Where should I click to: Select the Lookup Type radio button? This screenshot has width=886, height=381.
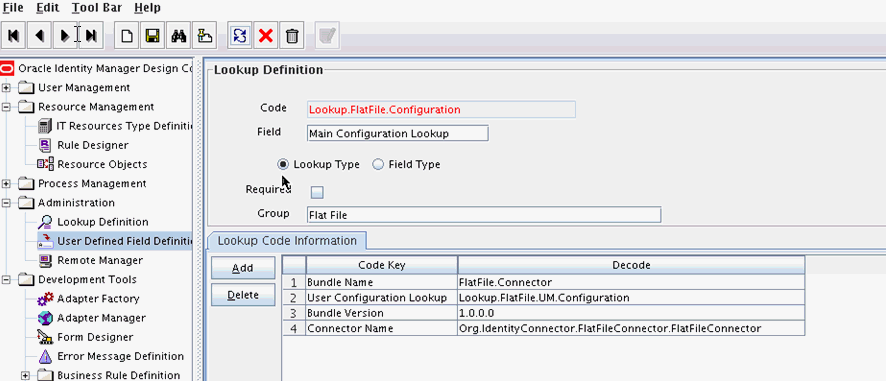pyautogui.click(x=283, y=164)
